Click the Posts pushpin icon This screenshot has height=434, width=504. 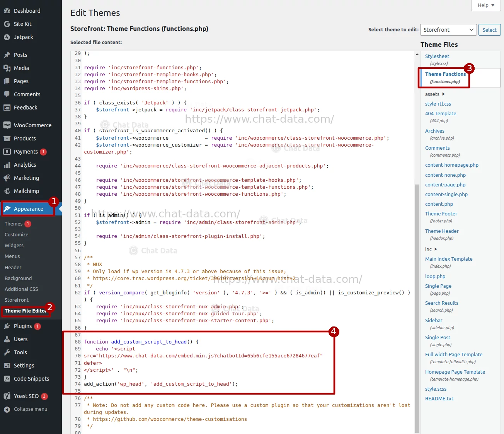pos(7,55)
